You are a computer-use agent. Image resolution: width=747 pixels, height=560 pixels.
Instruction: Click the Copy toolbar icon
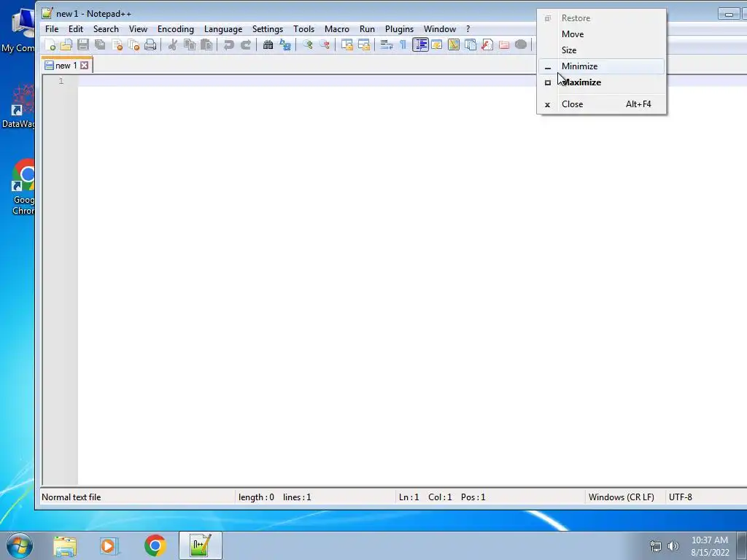pyautogui.click(x=190, y=44)
